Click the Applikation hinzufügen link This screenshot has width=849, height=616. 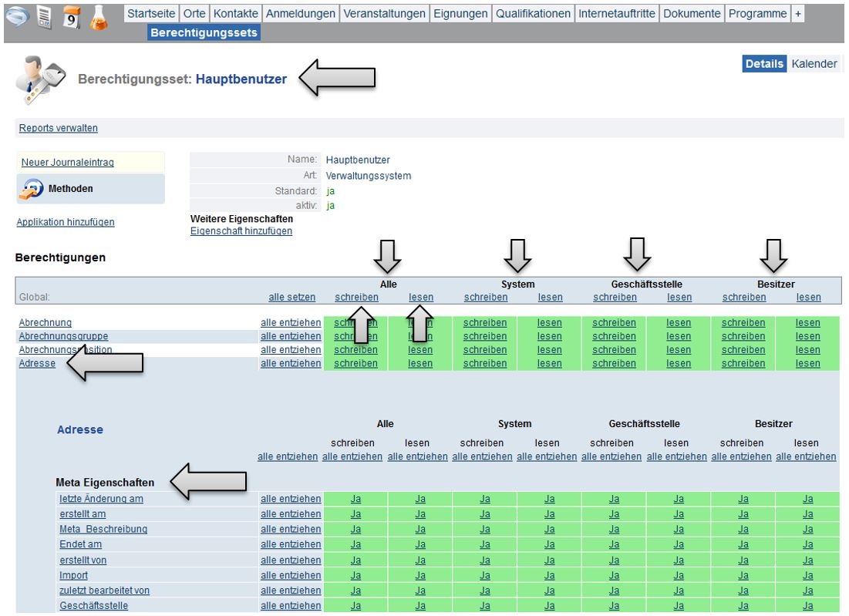(66, 222)
